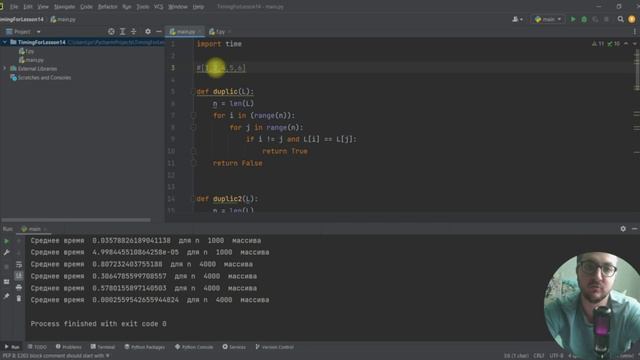
Task: Toggle scroll to end in Run panel
Action: [x=19, y=276]
